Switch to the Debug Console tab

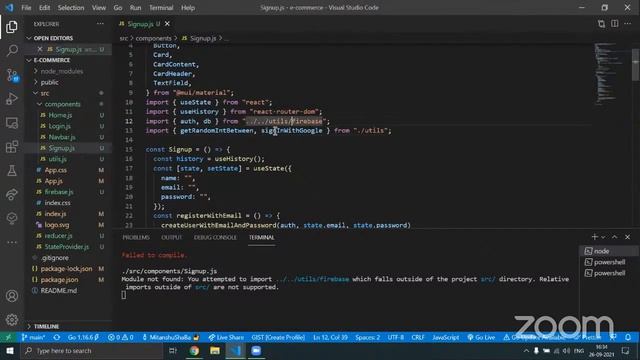215,237
